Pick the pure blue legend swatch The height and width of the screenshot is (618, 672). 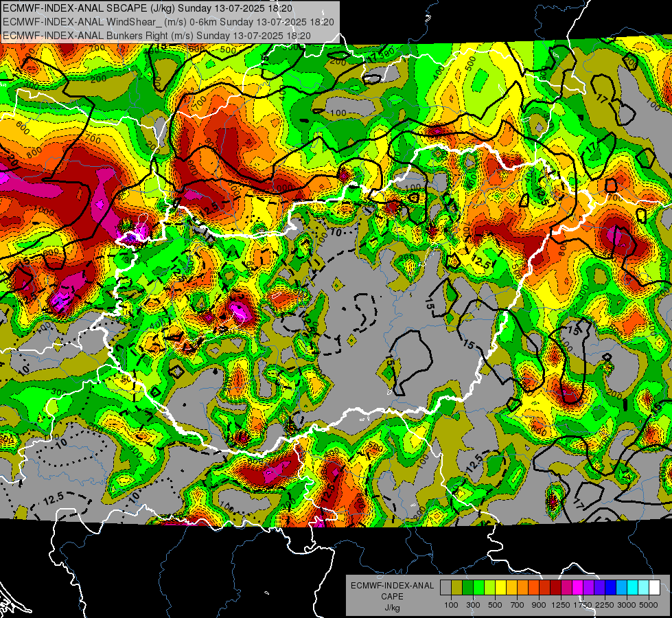tap(611, 588)
